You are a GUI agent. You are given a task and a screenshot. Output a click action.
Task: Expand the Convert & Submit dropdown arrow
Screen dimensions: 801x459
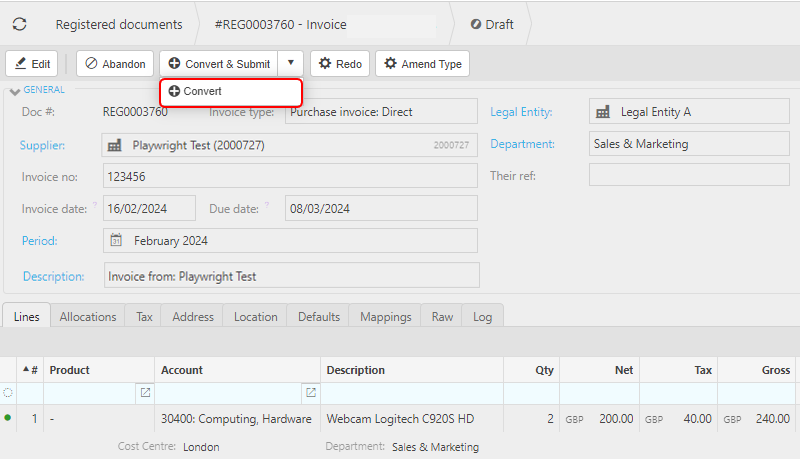coord(290,64)
